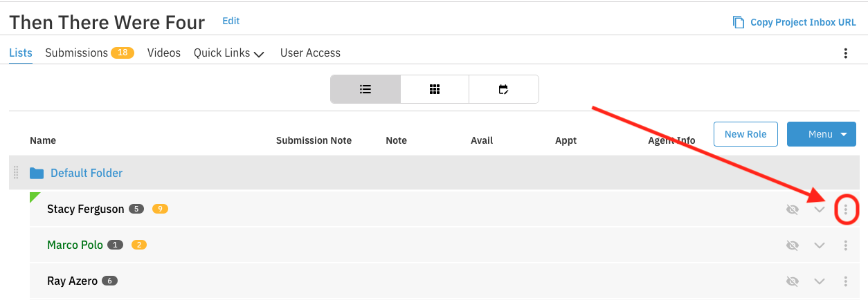Open the calendar view icon
The width and height of the screenshot is (868, 300).
(x=503, y=89)
